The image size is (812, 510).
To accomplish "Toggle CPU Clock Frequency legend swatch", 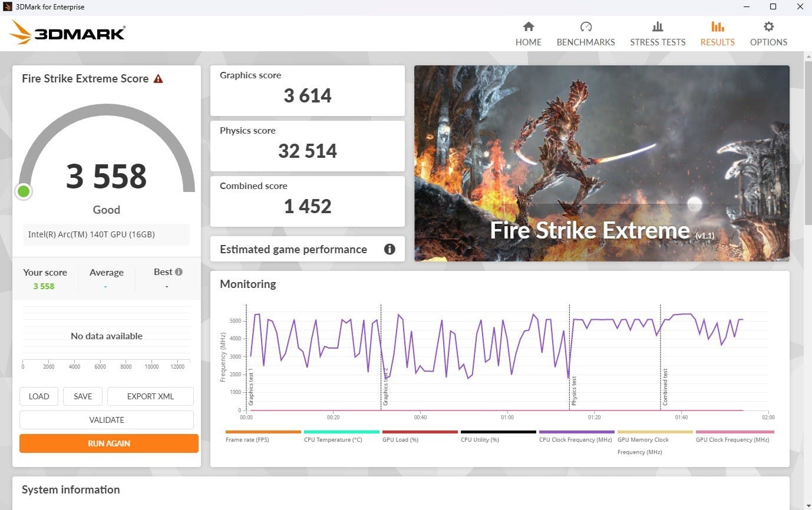I will [x=577, y=432].
